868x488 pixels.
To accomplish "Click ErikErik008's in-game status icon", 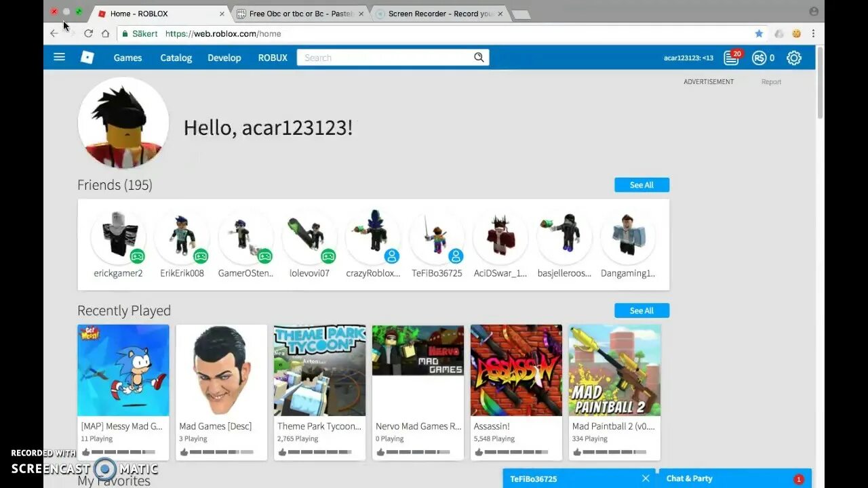I will 200,256.
